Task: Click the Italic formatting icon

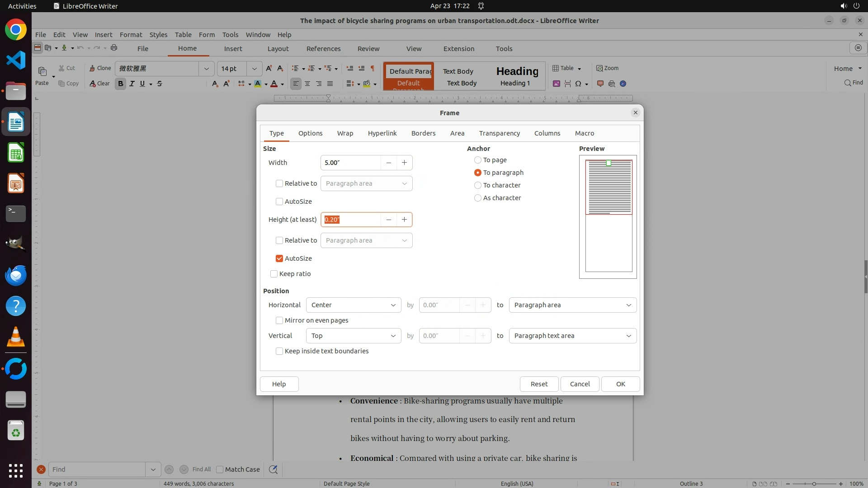Action: tap(132, 84)
